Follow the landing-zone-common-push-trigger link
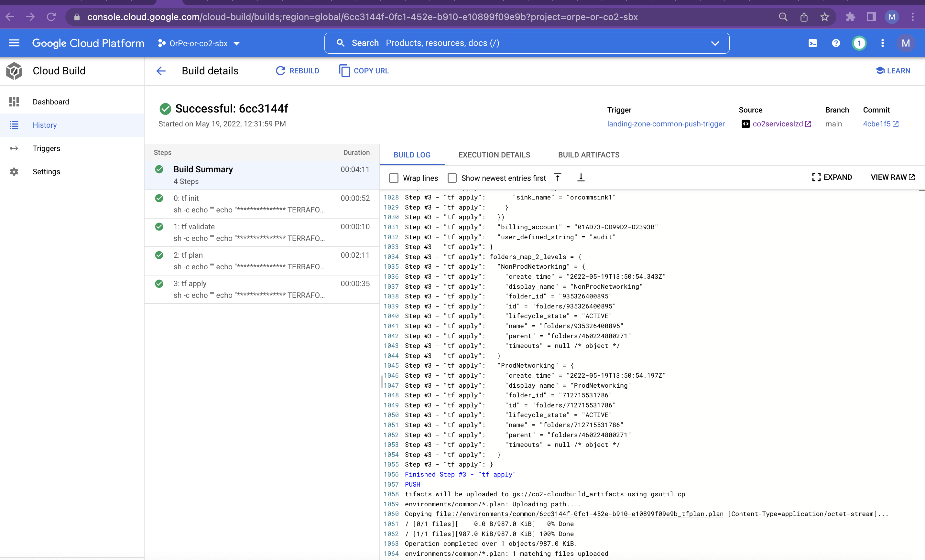Image resolution: width=925 pixels, height=560 pixels. coord(666,124)
